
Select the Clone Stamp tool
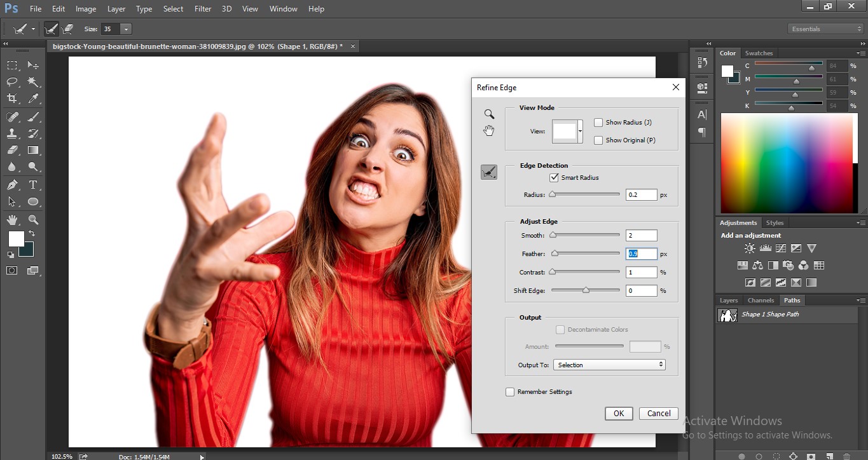[x=11, y=133]
